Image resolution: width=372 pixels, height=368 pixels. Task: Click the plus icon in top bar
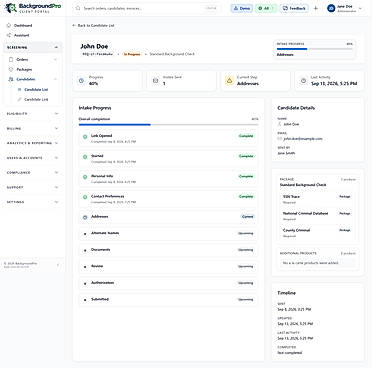(x=316, y=8)
